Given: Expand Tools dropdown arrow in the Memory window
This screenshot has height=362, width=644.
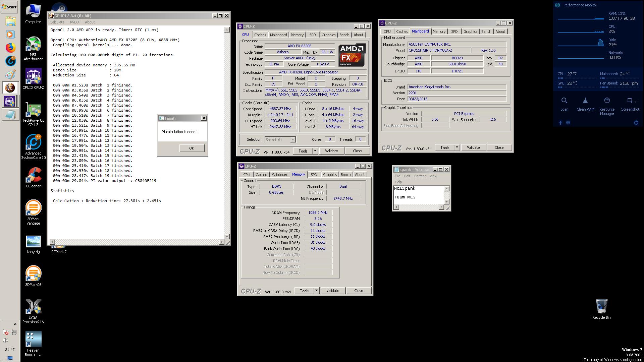Looking at the screenshot, I should coord(316,291).
